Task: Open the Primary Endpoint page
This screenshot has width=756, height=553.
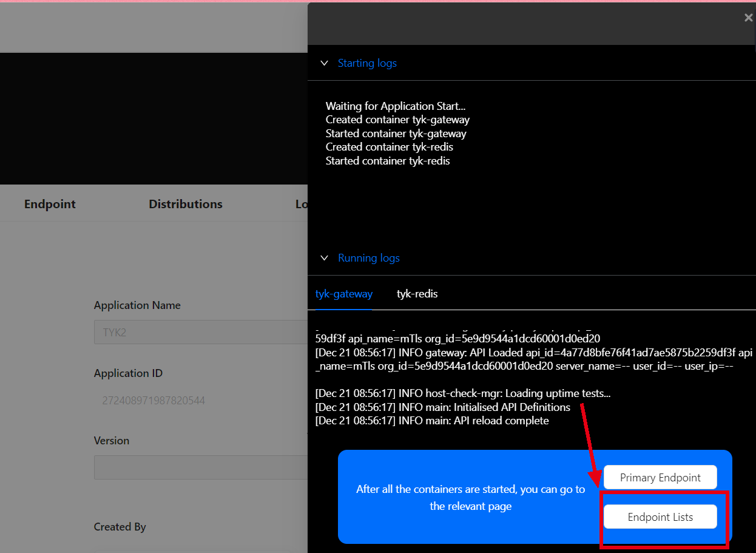Action: click(660, 478)
